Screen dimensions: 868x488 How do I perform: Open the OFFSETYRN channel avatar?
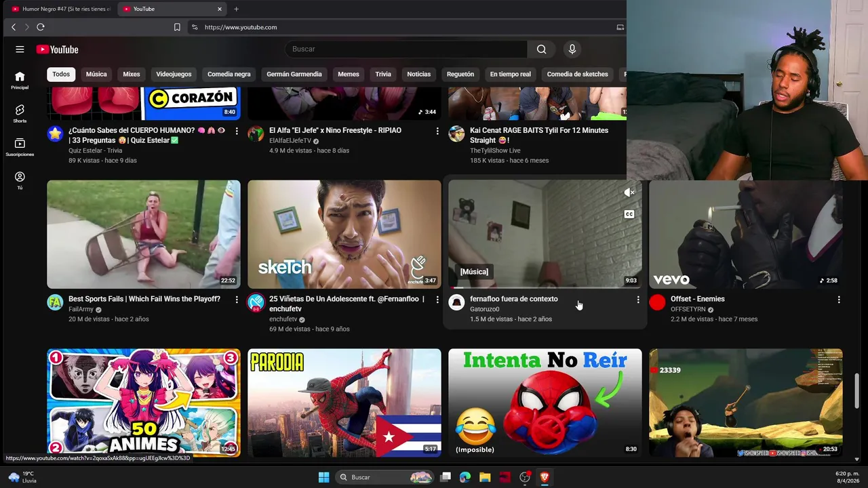657,302
